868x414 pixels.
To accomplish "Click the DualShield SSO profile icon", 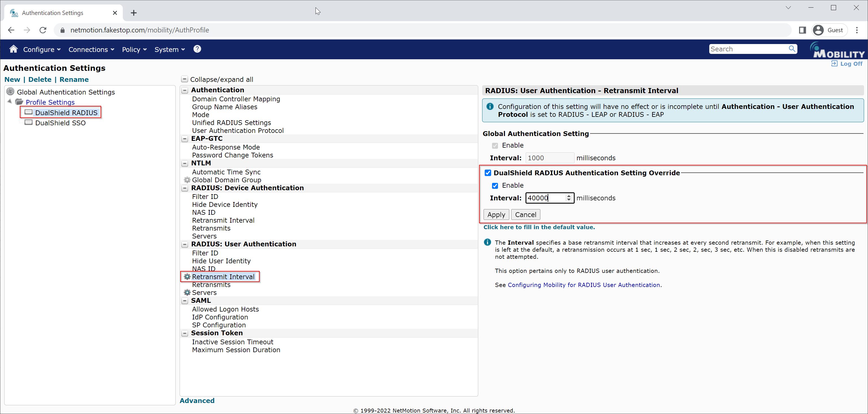I will [29, 122].
